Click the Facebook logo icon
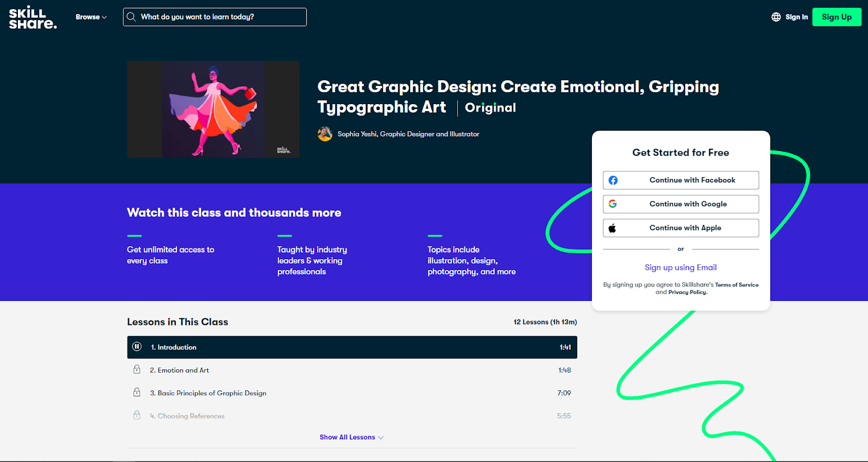The image size is (868, 462). [x=613, y=180]
